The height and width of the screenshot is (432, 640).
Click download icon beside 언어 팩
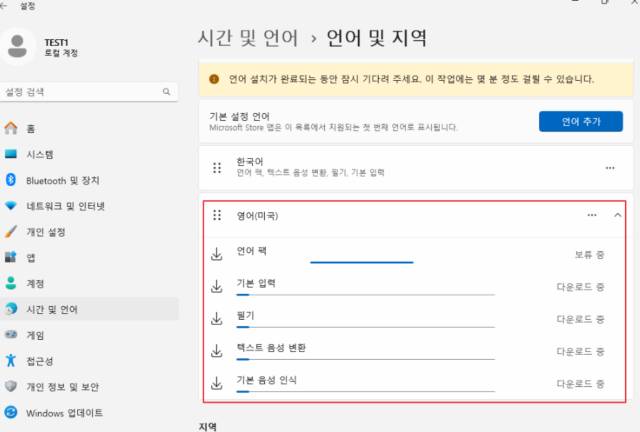[217, 255]
